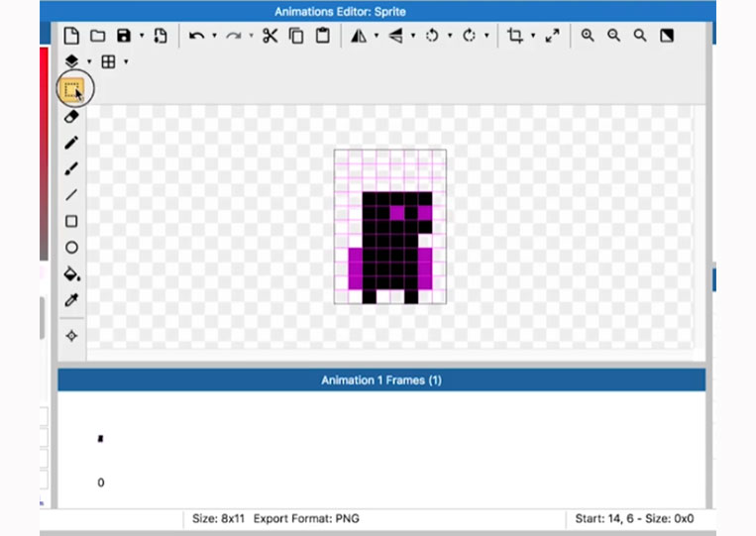
Task: Paste from the clipboard icon
Action: (323, 36)
